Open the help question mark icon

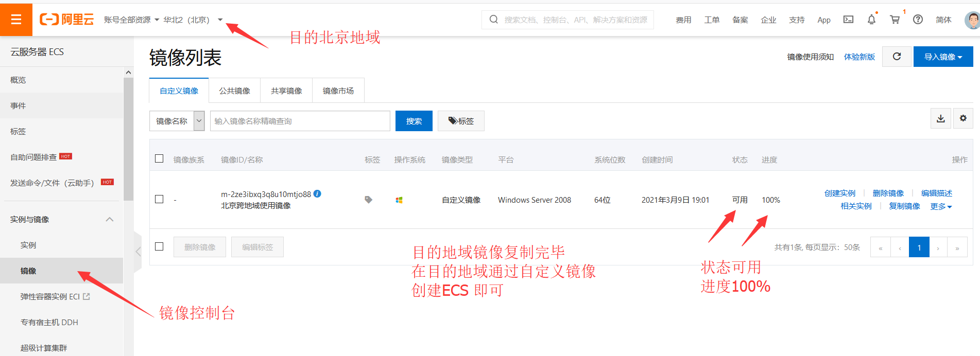point(918,20)
